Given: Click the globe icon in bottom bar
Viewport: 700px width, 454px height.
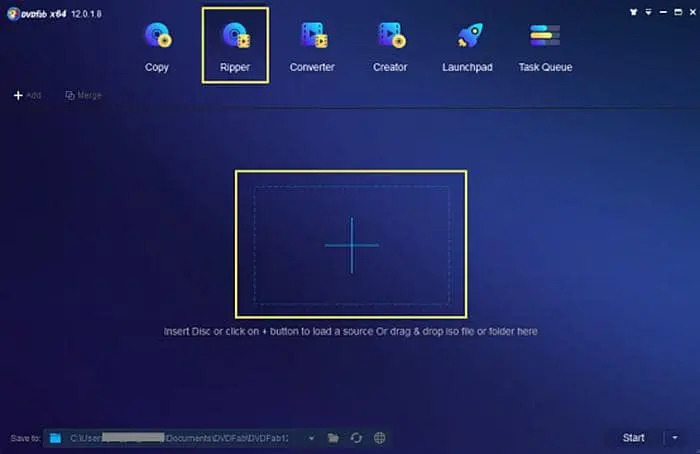Looking at the screenshot, I should click(379, 438).
